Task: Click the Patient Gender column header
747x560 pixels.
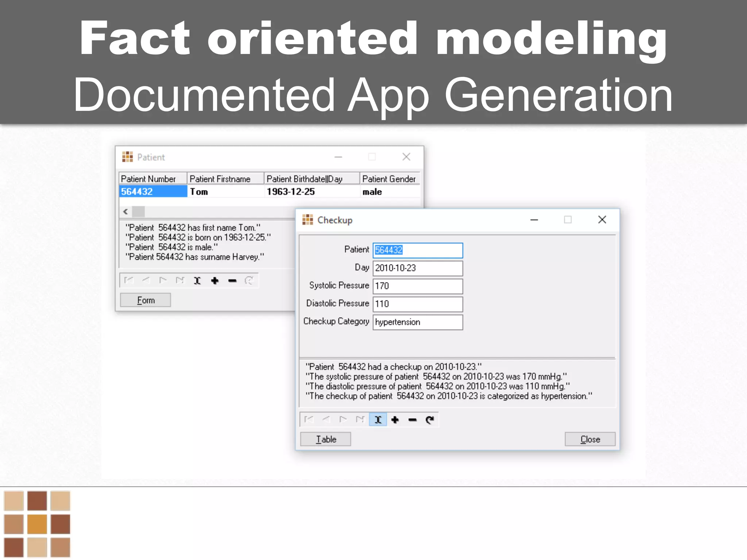Action: pyautogui.click(x=389, y=179)
